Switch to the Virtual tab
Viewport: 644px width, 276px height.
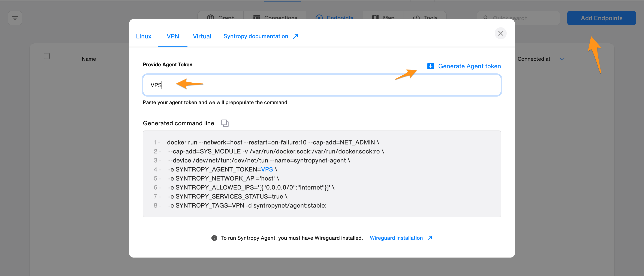202,36
